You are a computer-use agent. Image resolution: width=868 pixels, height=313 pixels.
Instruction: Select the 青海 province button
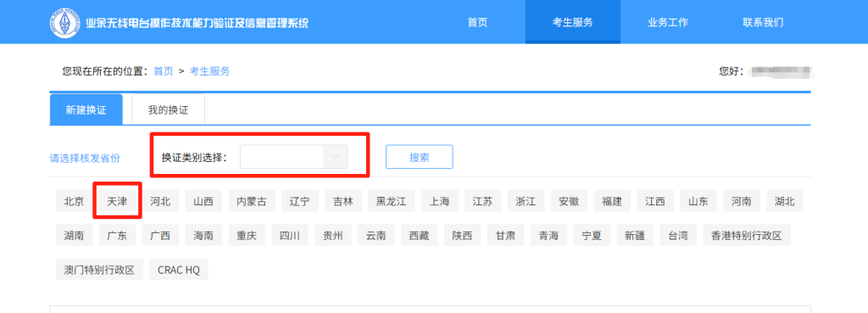tap(548, 236)
